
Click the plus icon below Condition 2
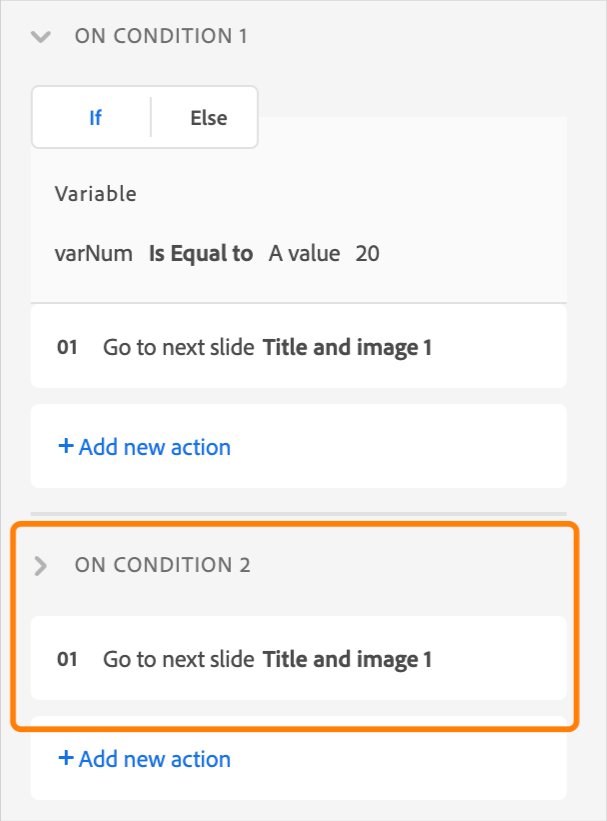point(66,759)
